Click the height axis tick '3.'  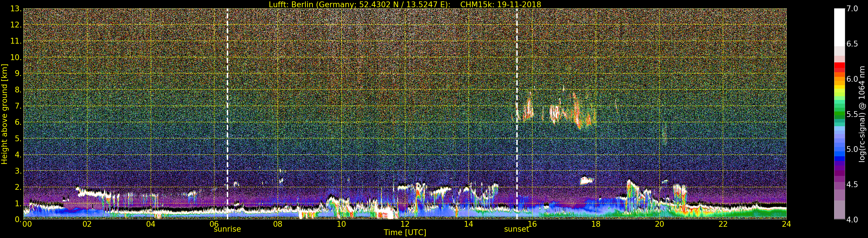18,171
